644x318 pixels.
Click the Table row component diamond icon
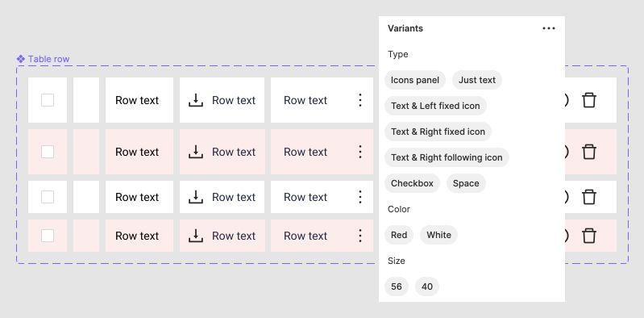click(x=21, y=59)
